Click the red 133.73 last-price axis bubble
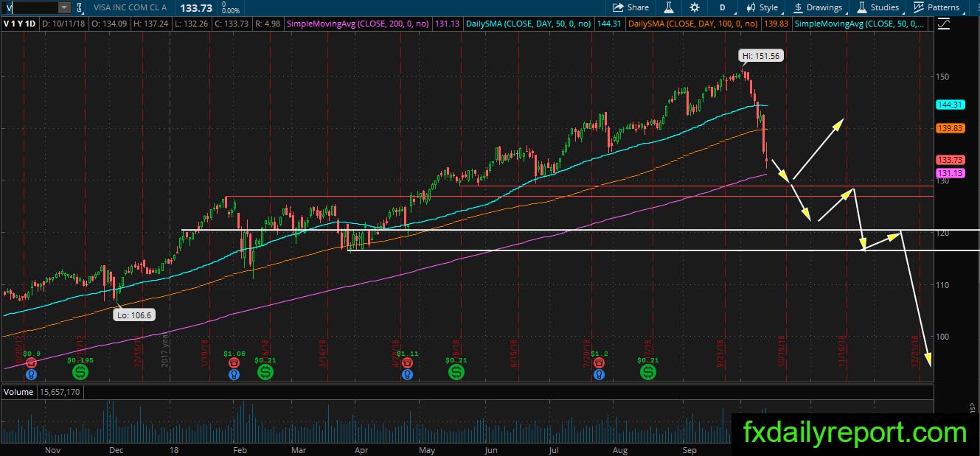 (951, 160)
